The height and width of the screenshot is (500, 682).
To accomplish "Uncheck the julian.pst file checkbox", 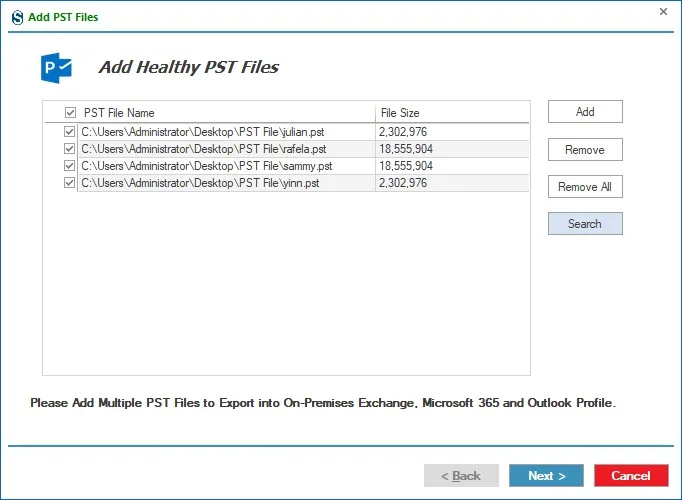I will 69,131.
